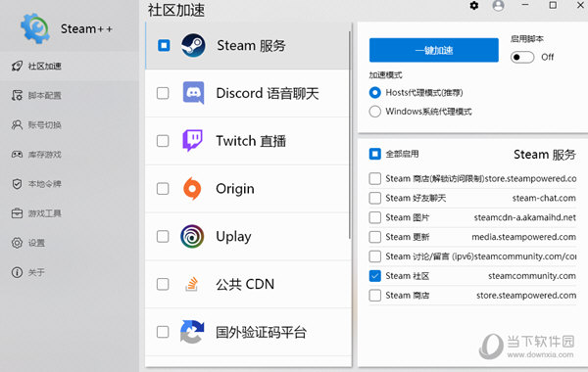Image resolution: width=588 pixels, height=372 pixels.
Task: Click the 公共 CDN stack icon
Action: click(x=192, y=284)
